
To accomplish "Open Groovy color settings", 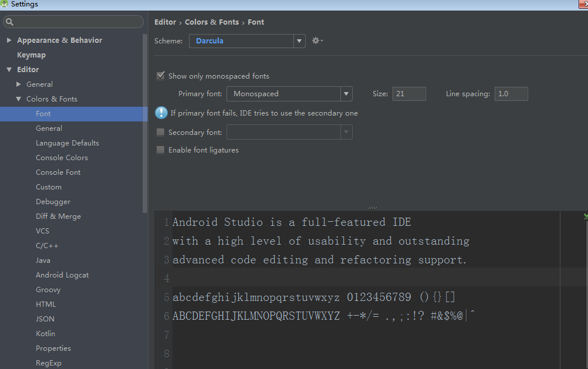I will [48, 289].
